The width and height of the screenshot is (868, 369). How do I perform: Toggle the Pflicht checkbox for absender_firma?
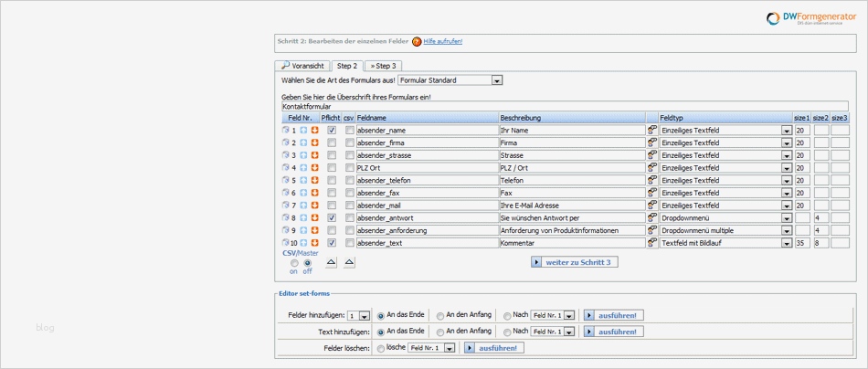(332, 143)
